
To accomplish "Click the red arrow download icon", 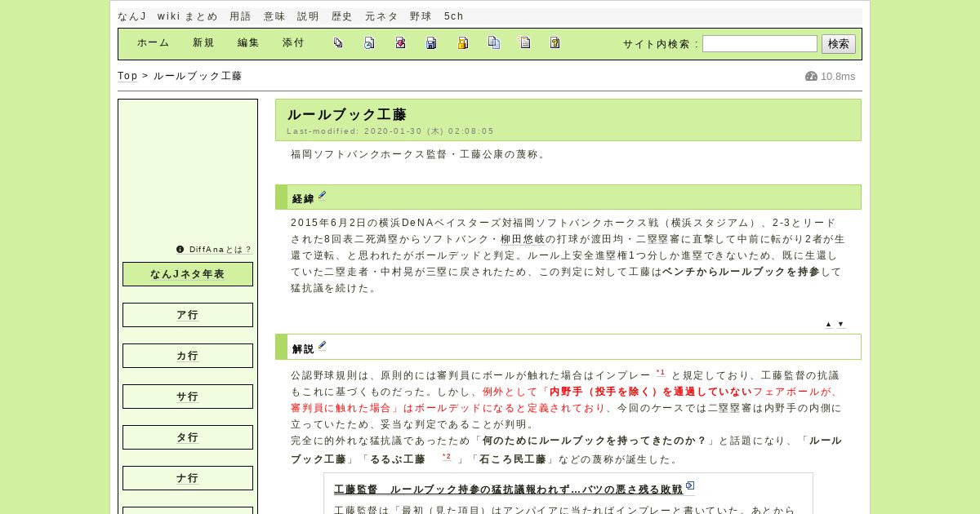I will (400, 43).
